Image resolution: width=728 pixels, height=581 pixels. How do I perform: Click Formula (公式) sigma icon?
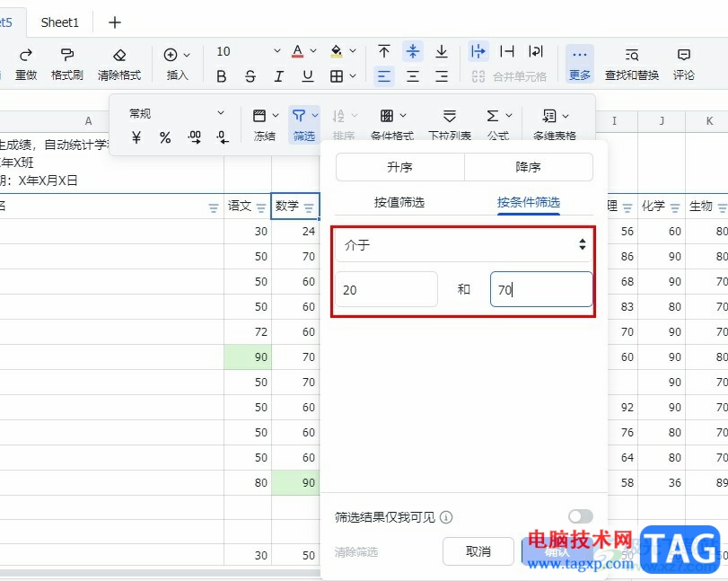click(493, 116)
